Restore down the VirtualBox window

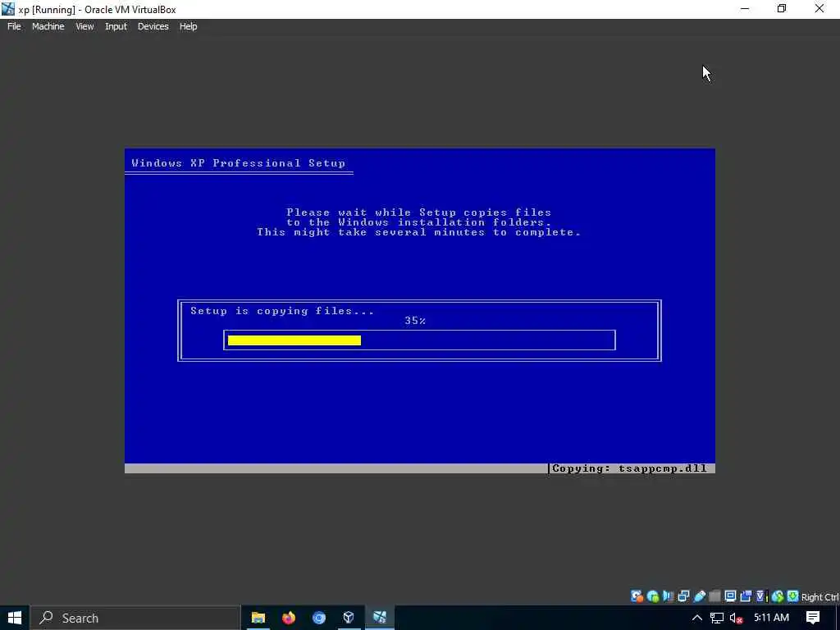click(782, 8)
